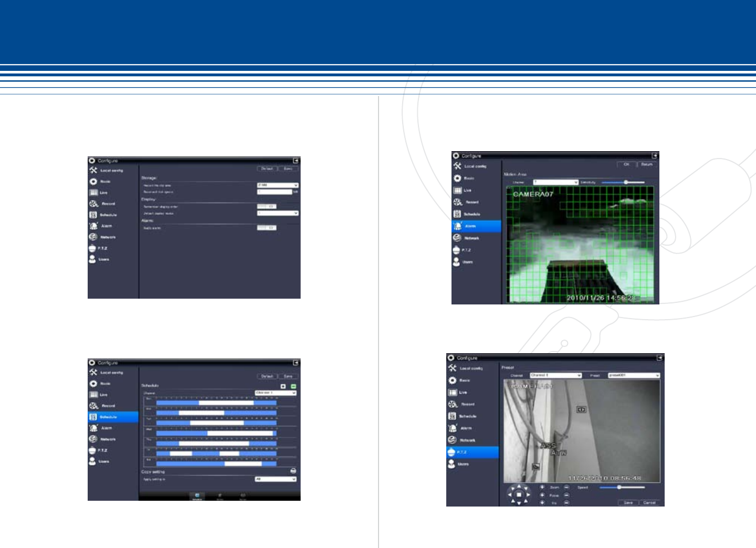Click the CAMERA07 motion grid preview

click(x=580, y=244)
